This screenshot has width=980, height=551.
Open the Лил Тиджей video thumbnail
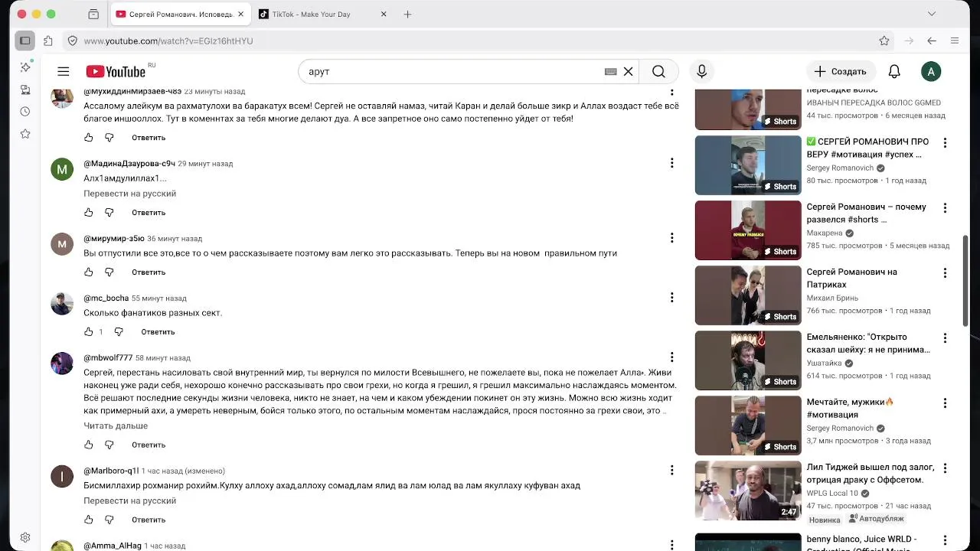748,491
